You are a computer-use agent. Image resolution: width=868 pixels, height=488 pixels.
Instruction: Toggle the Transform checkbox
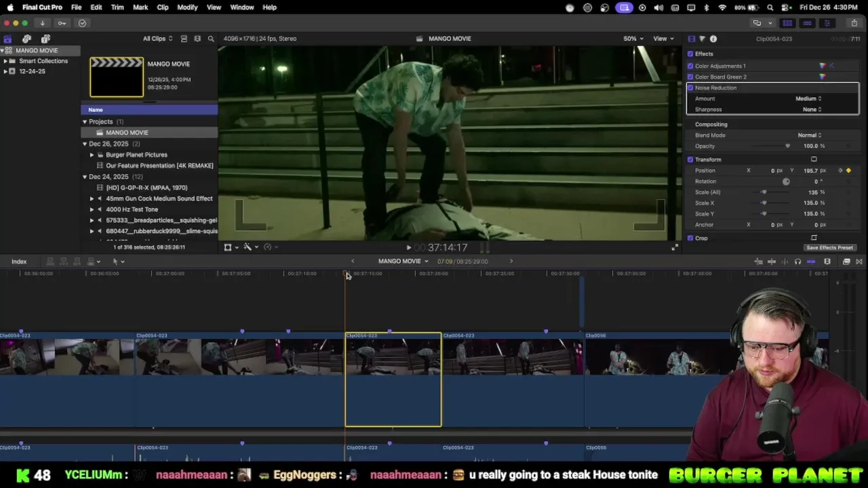690,159
